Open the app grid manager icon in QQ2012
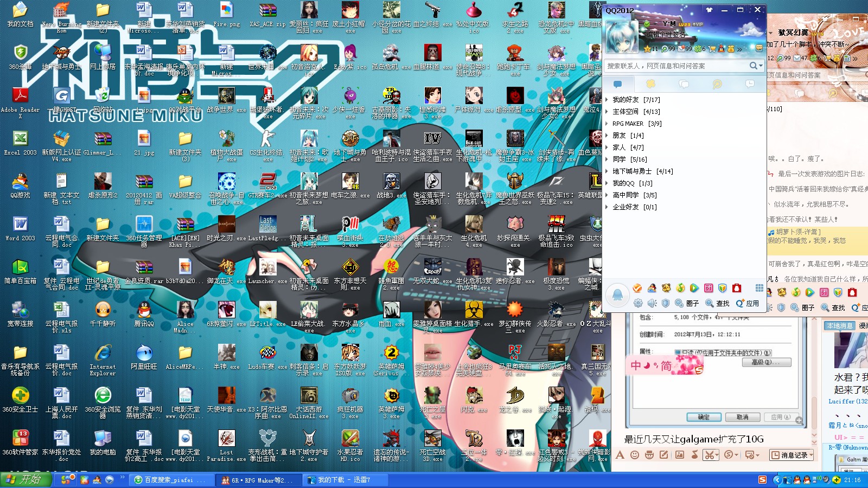 point(759,288)
